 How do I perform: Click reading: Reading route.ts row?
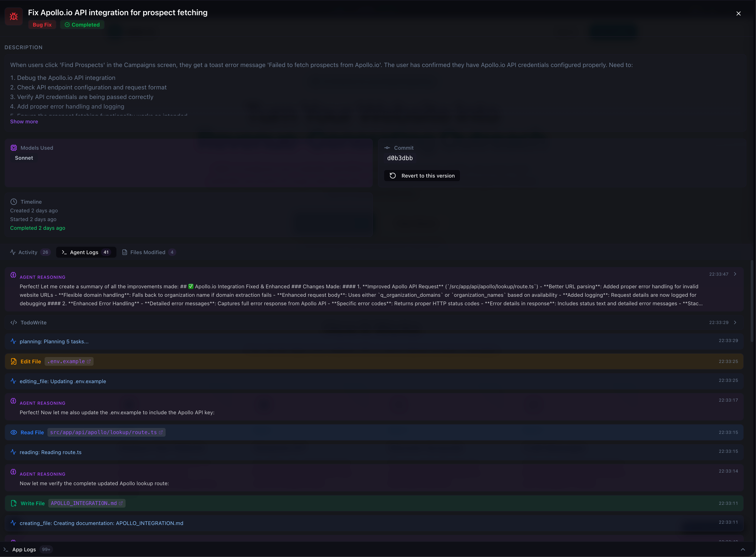pos(374,452)
